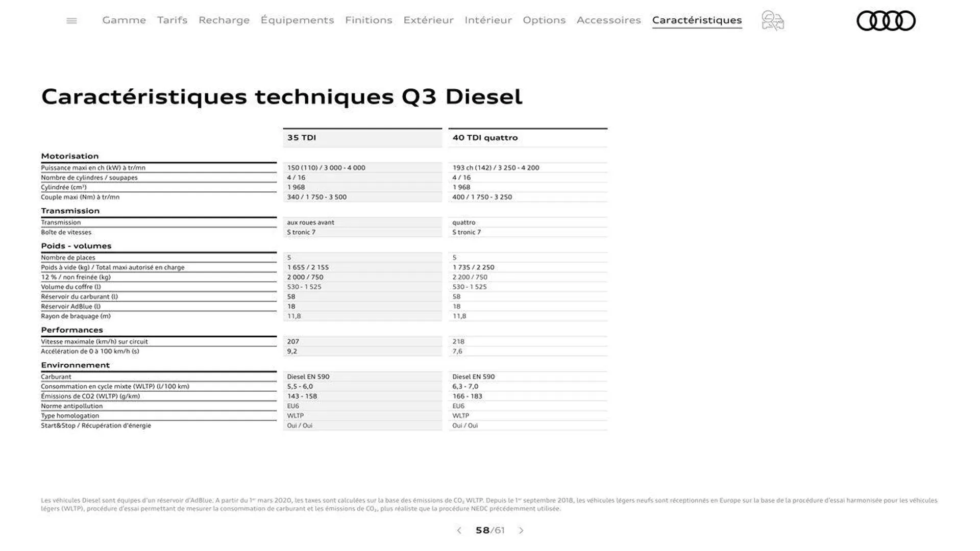This screenshot has width=980, height=551.
Task: Click the Poids - volumes section heading
Action: click(x=76, y=246)
